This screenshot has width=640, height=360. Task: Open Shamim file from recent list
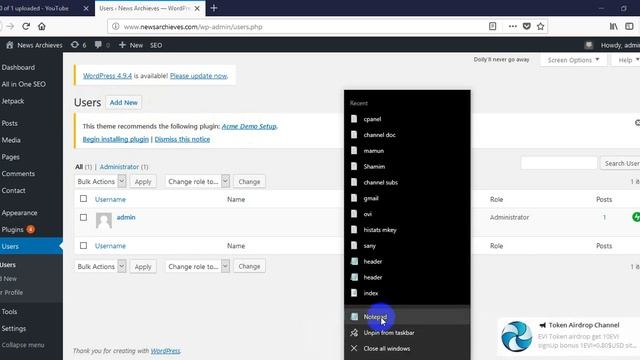tap(407, 167)
